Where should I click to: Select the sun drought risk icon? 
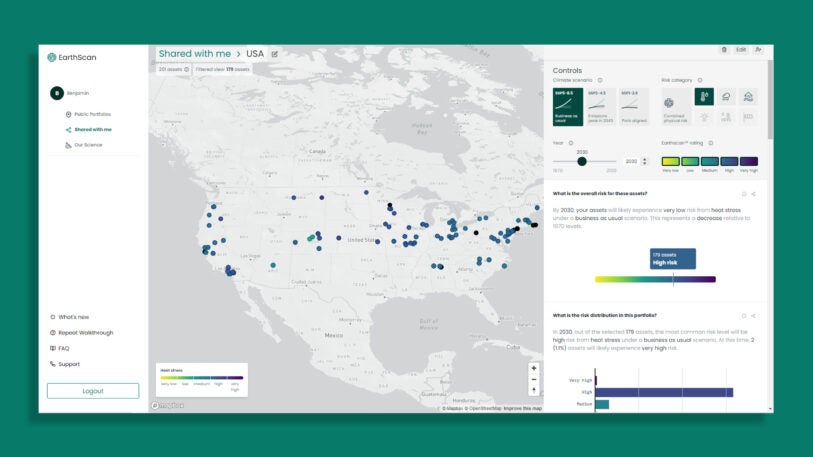point(704,117)
